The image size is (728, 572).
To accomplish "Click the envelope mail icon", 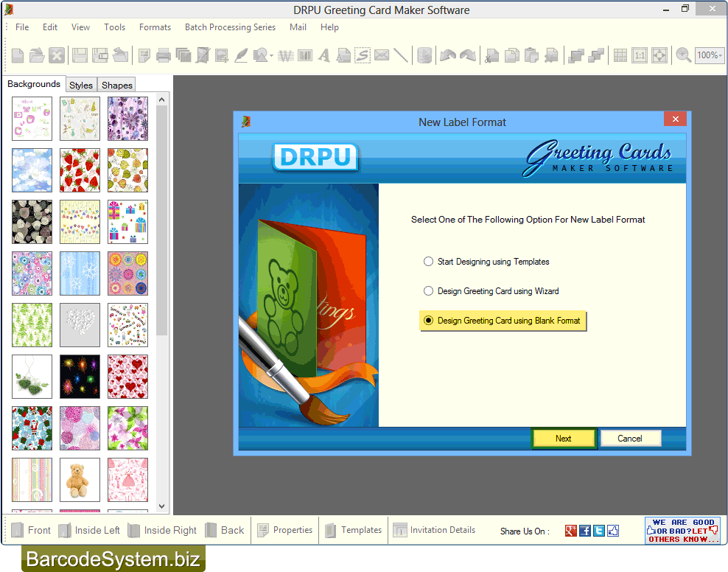I will coord(382,56).
